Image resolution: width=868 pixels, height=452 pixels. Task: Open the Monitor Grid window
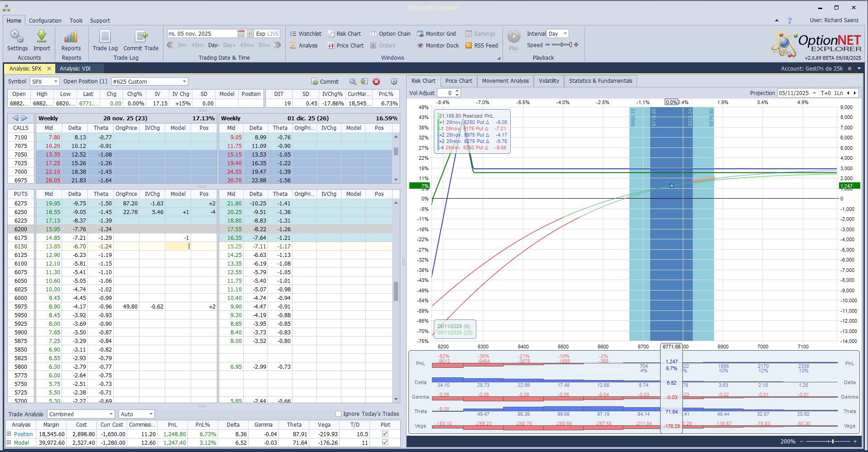pyautogui.click(x=436, y=34)
